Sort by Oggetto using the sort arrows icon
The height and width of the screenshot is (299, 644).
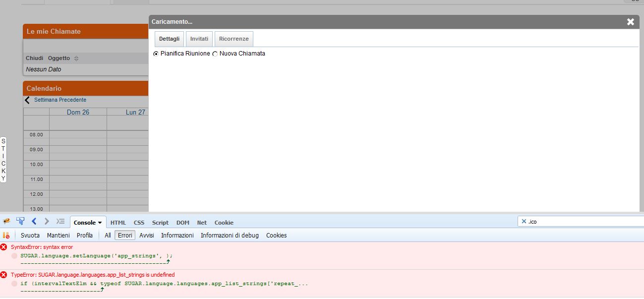click(76, 59)
